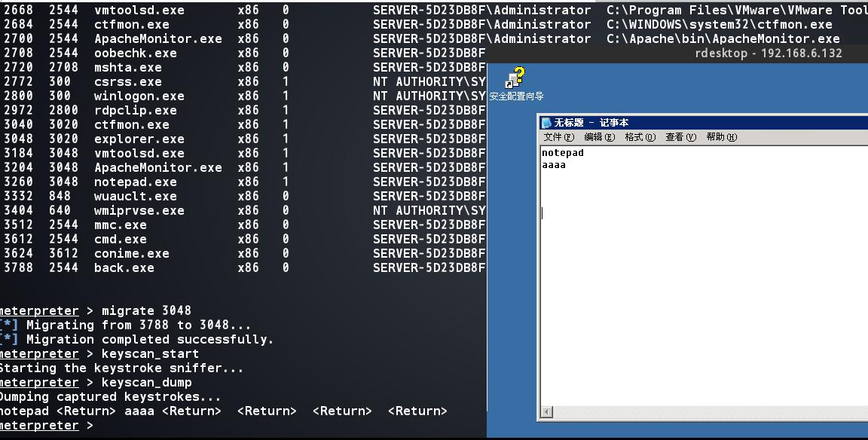
Task: Click 'explorer.exe' in the terminal process list
Action: click(x=139, y=139)
